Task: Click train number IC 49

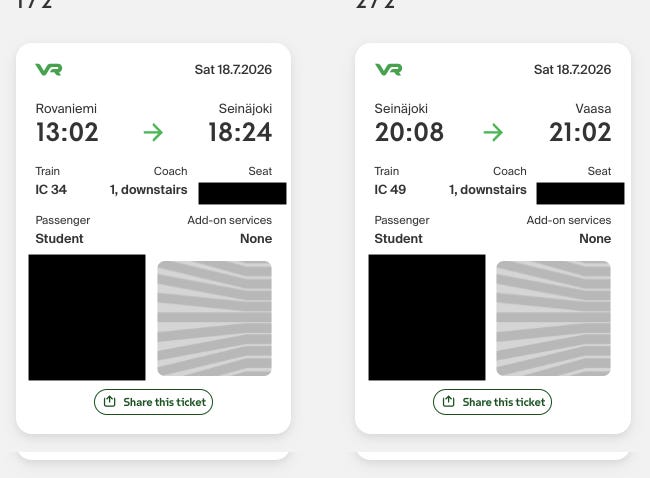Action: [390, 190]
